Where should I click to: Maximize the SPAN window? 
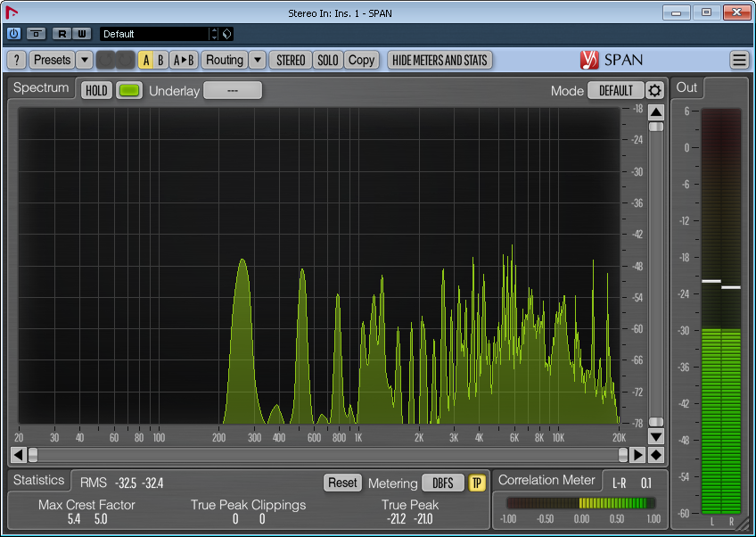coord(706,12)
